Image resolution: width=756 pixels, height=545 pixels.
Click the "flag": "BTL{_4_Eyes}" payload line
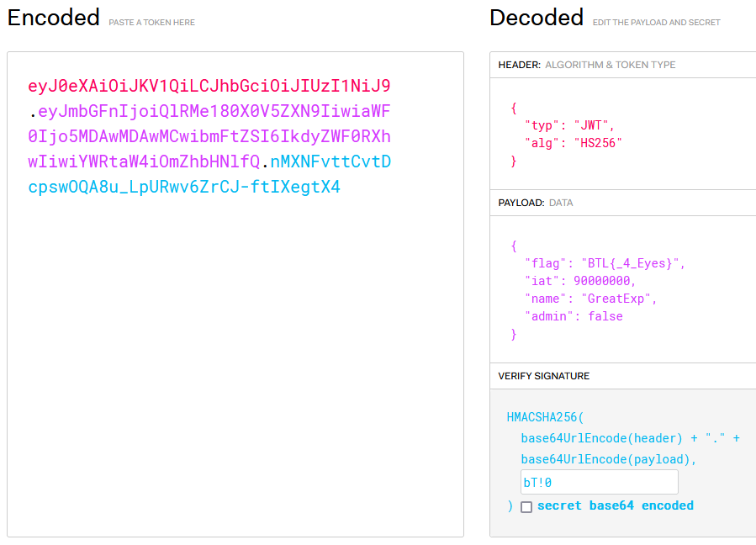click(x=605, y=263)
